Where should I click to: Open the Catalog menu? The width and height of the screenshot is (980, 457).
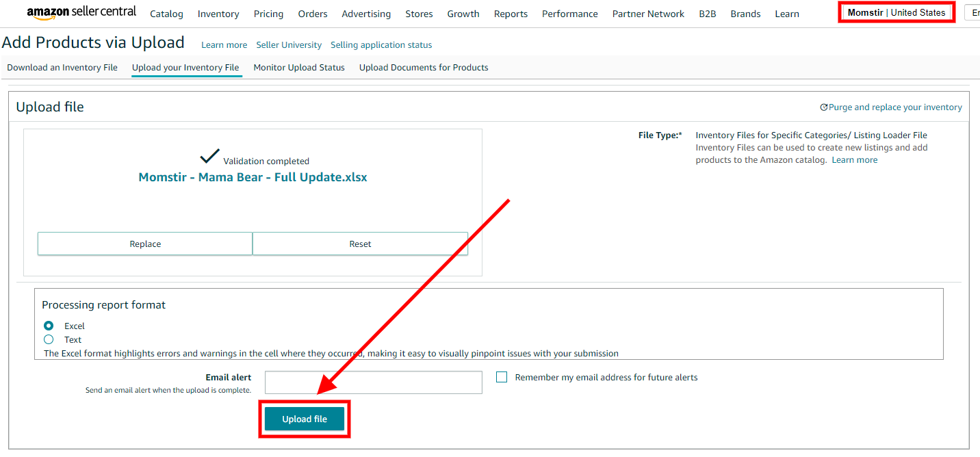click(x=166, y=14)
